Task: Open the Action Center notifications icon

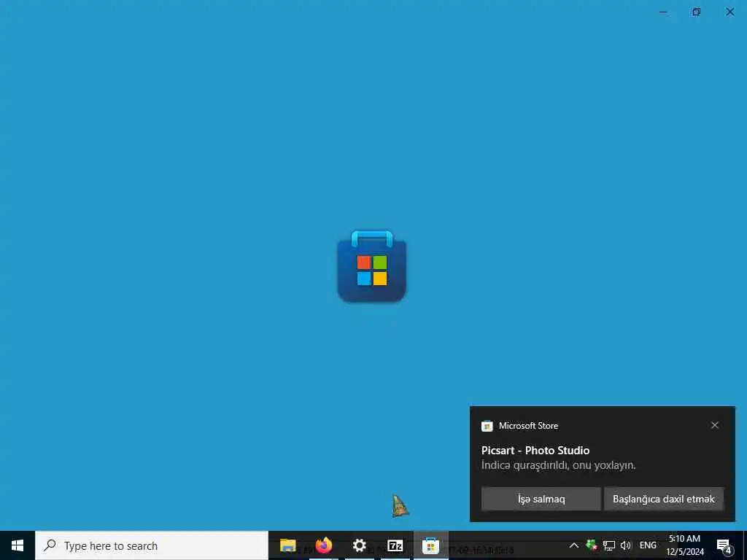Action: click(x=724, y=545)
